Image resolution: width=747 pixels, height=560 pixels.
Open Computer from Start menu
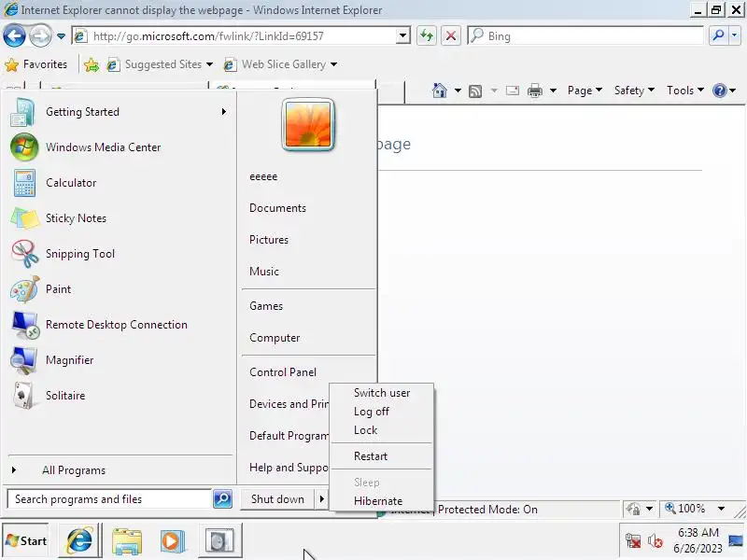tap(275, 338)
